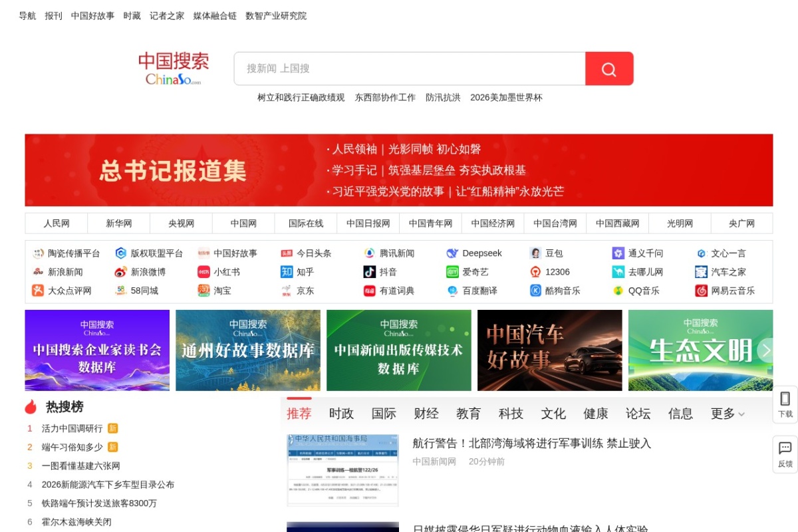798x532 pixels.
Task: Open the 央广网 link
Action: pyautogui.click(x=741, y=223)
